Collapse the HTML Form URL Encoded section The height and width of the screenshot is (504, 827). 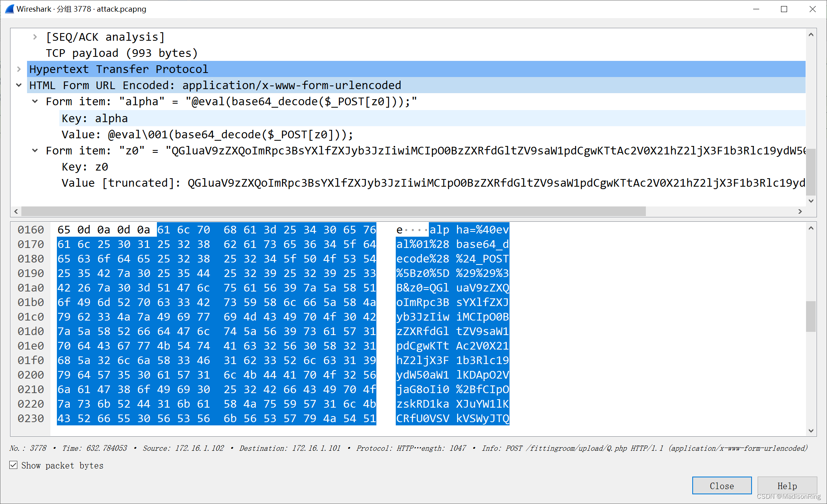click(x=19, y=85)
